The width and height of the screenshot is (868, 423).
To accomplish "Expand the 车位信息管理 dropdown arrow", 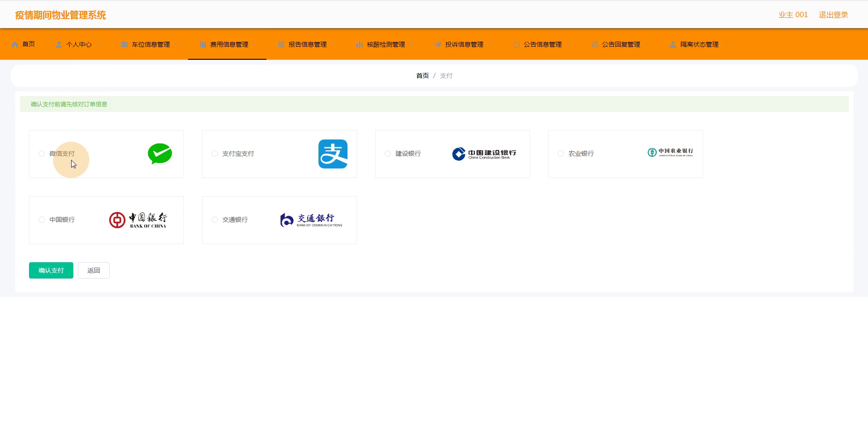I will coord(177,44).
